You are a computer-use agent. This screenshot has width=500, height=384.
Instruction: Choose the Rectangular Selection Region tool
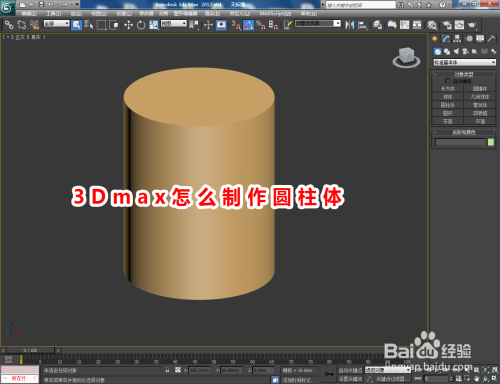[101, 25]
